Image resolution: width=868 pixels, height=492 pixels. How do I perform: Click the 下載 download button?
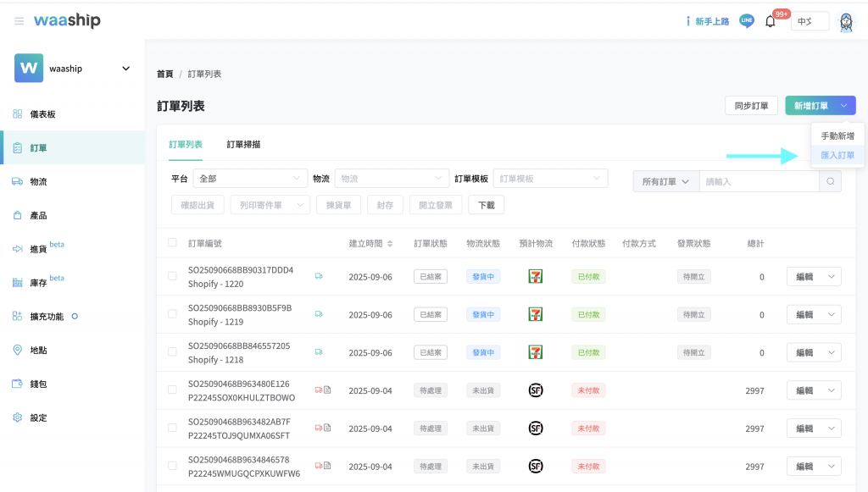[x=486, y=205]
